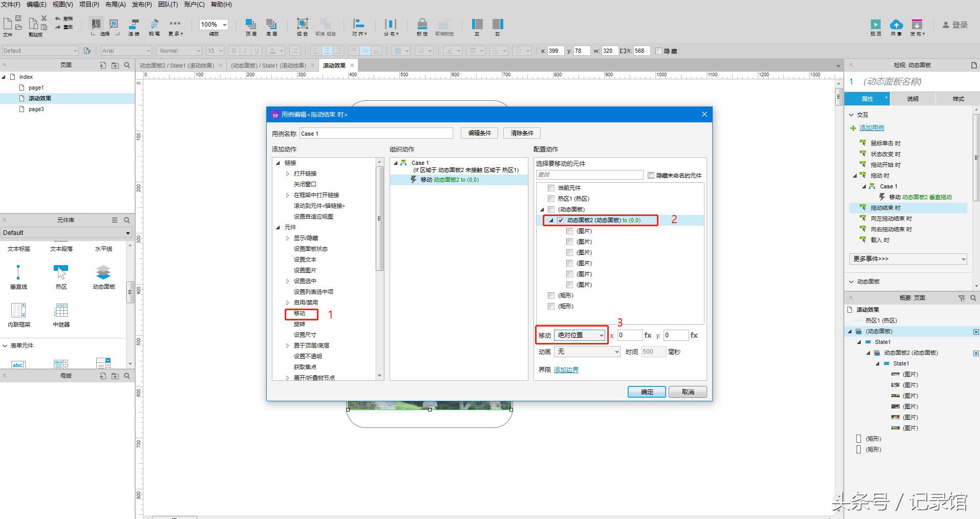Open the 动画 animation dropdown set to 无
Screen dimensions: 980x519
(587, 352)
